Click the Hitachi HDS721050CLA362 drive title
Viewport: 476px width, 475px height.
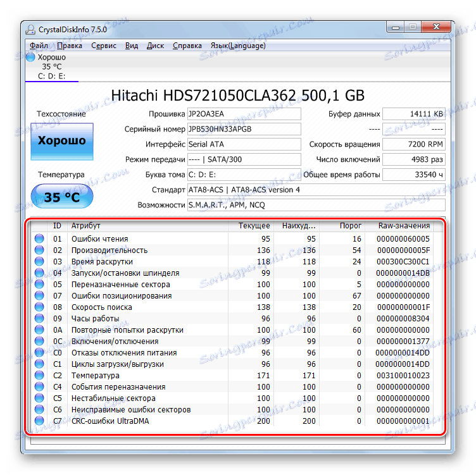pyautogui.click(x=238, y=96)
